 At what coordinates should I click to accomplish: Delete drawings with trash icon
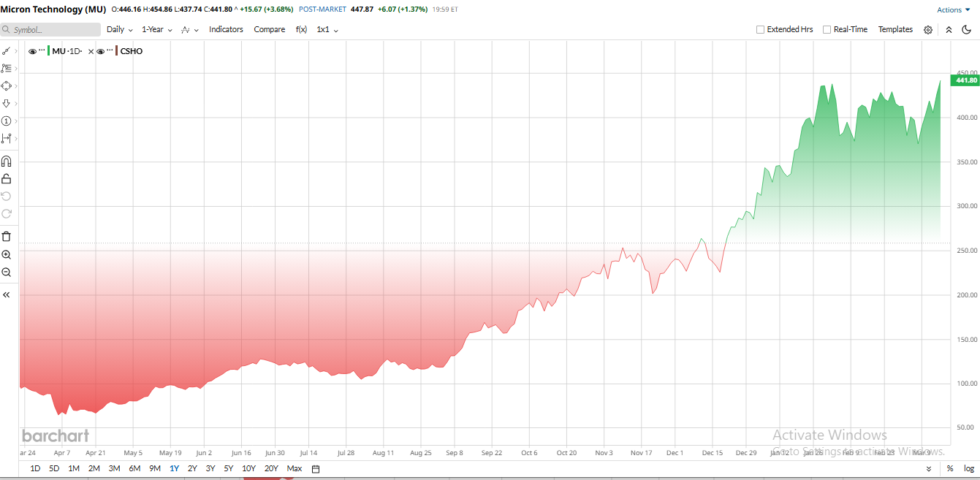[x=6, y=236]
